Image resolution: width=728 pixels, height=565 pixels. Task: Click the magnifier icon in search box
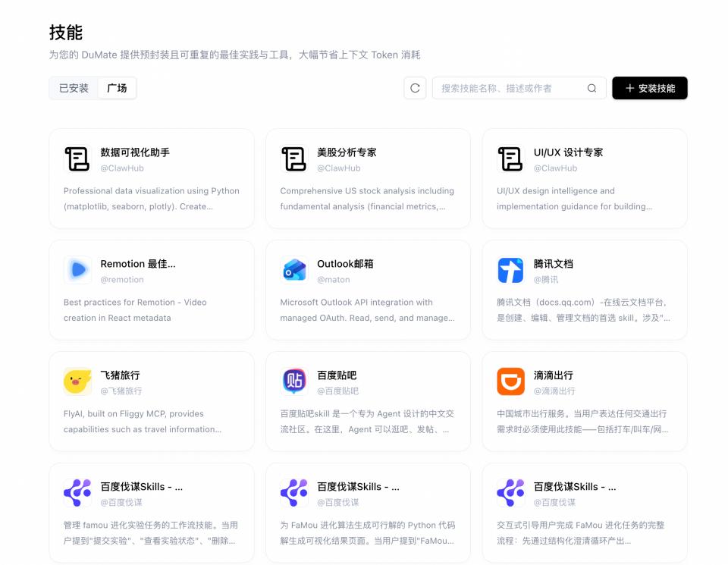click(591, 88)
